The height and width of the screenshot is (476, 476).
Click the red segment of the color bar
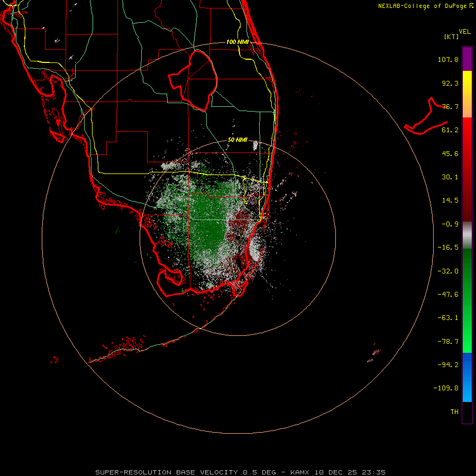(x=467, y=169)
